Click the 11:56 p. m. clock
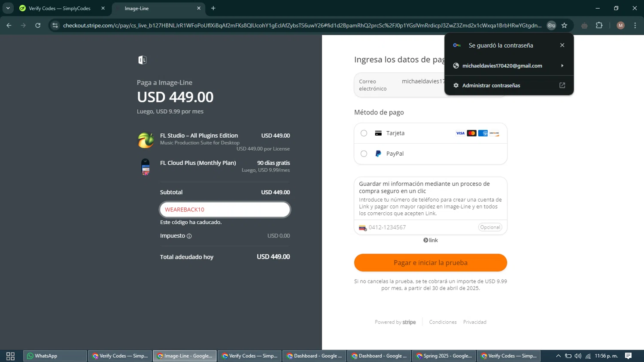Image resolution: width=644 pixels, height=362 pixels. (x=606, y=356)
